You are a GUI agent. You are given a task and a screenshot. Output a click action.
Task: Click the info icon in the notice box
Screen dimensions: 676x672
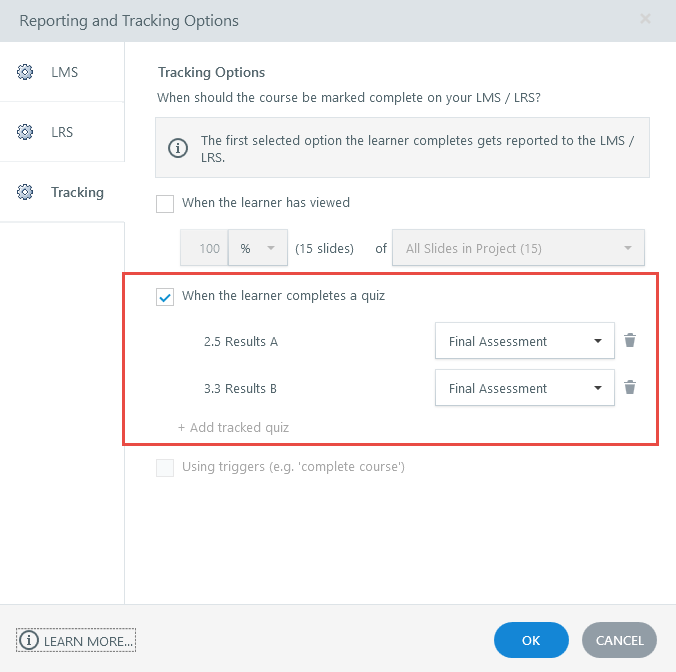pyautogui.click(x=178, y=148)
